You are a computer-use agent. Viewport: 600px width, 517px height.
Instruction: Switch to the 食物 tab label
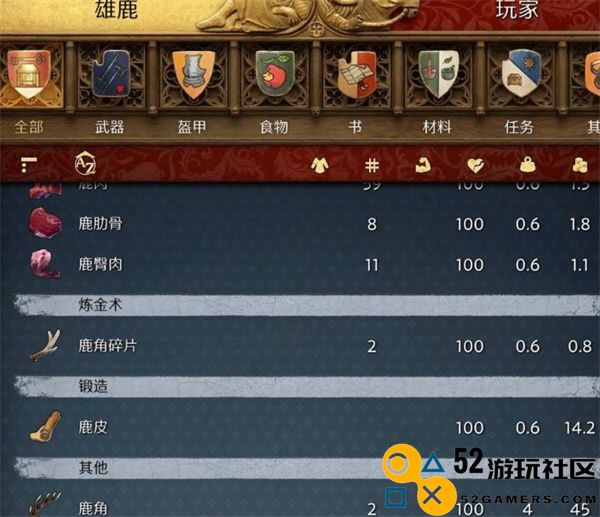[x=274, y=127]
